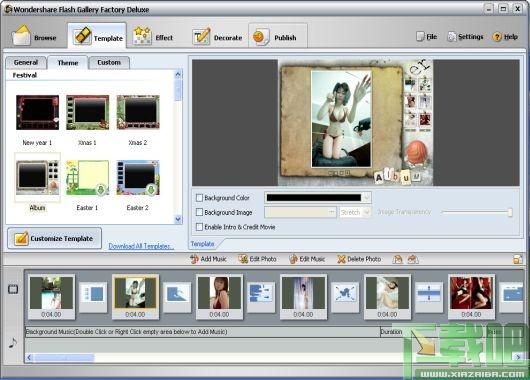
Task: Choose the Album template thumbnail
Action: click(x=38, y=178)
